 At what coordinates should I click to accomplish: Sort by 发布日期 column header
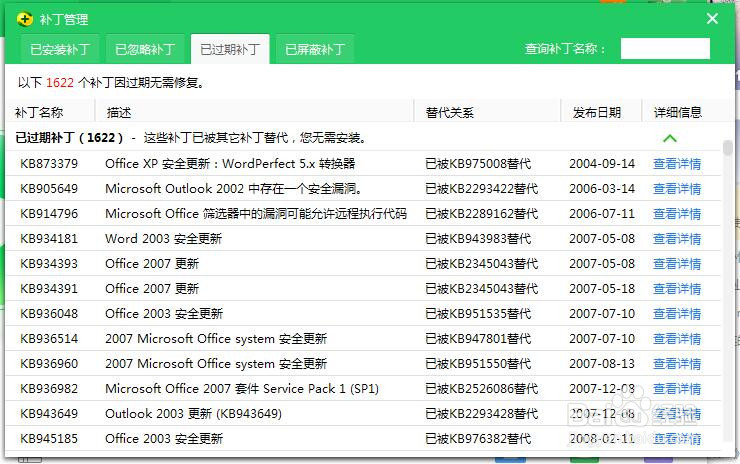pyautogui.click(x=597, y=112)
